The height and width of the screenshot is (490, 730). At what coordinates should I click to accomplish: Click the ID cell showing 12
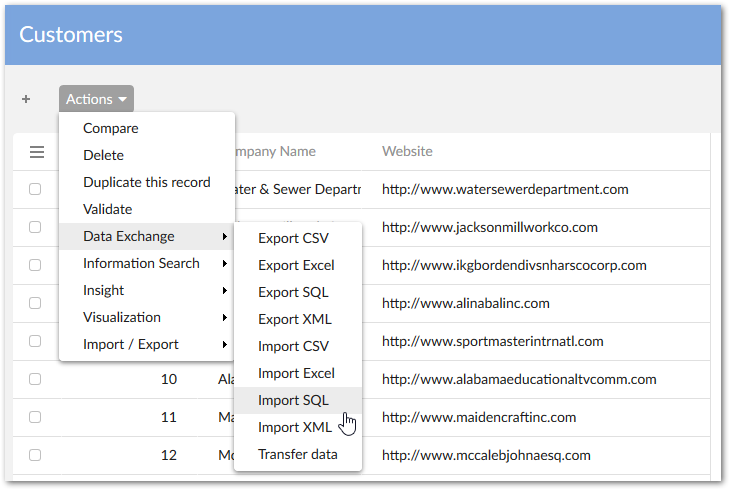coord(169,455)
